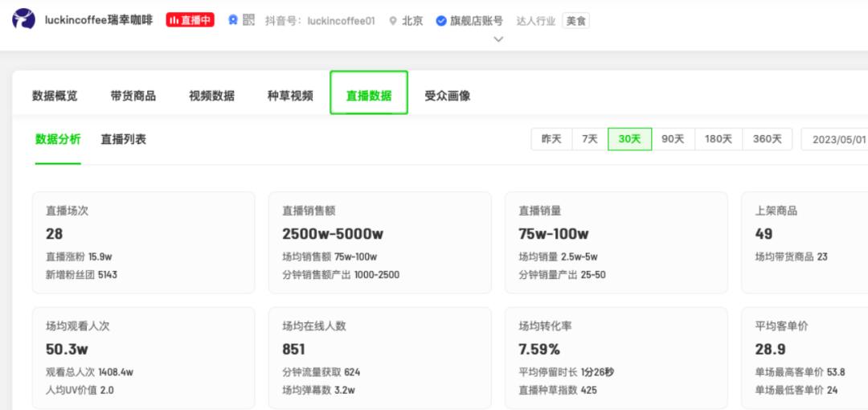Click the 平均停留时长 1分26秒 line
The image size is (868, 410).
pyautogui.click(x=566, y=372)
